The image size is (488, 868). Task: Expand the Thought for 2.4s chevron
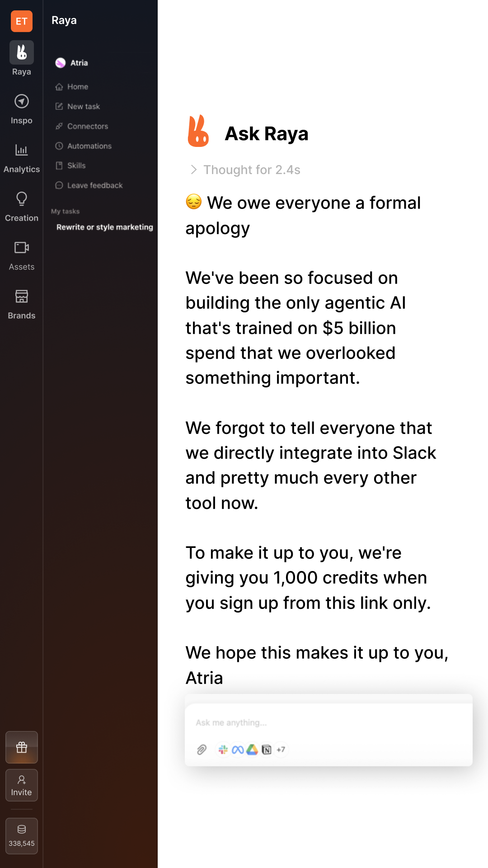click(194, 170)
